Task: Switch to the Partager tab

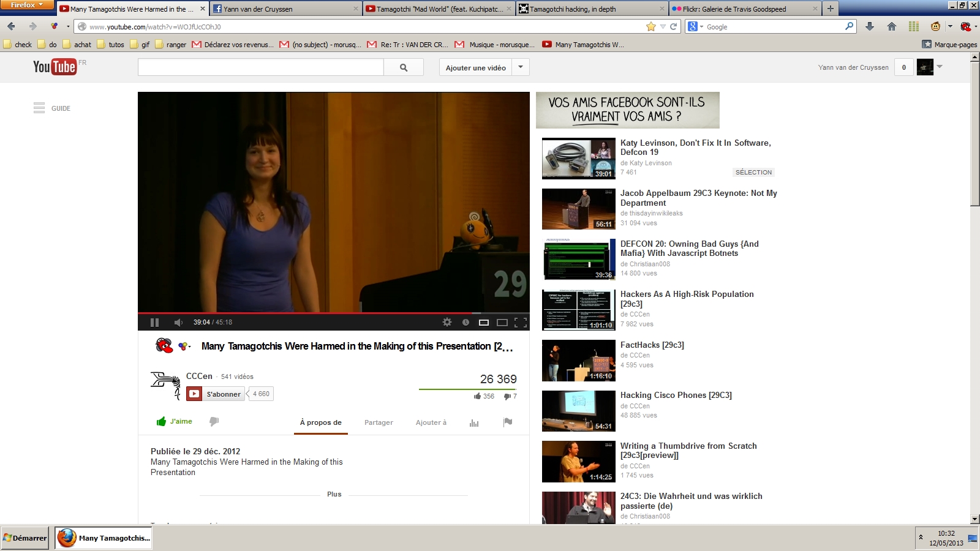Action: point(379,422)
